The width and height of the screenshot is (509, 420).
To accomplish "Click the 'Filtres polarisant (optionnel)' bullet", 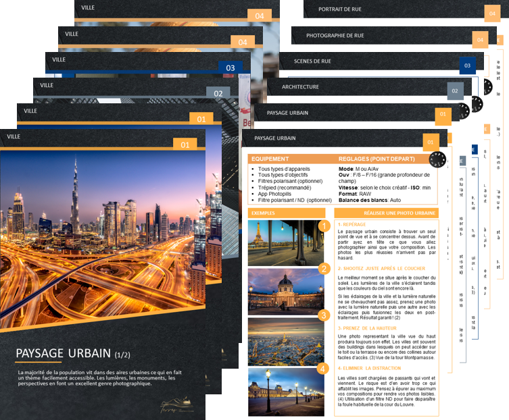I will click(x=290, y=181).
